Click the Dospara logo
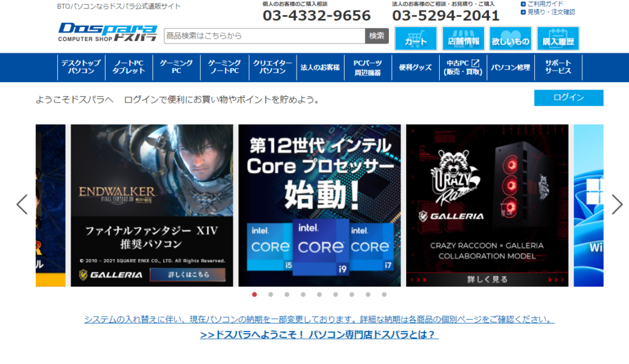This screenshot has height=364, width=629. click(x=107, y=32)
